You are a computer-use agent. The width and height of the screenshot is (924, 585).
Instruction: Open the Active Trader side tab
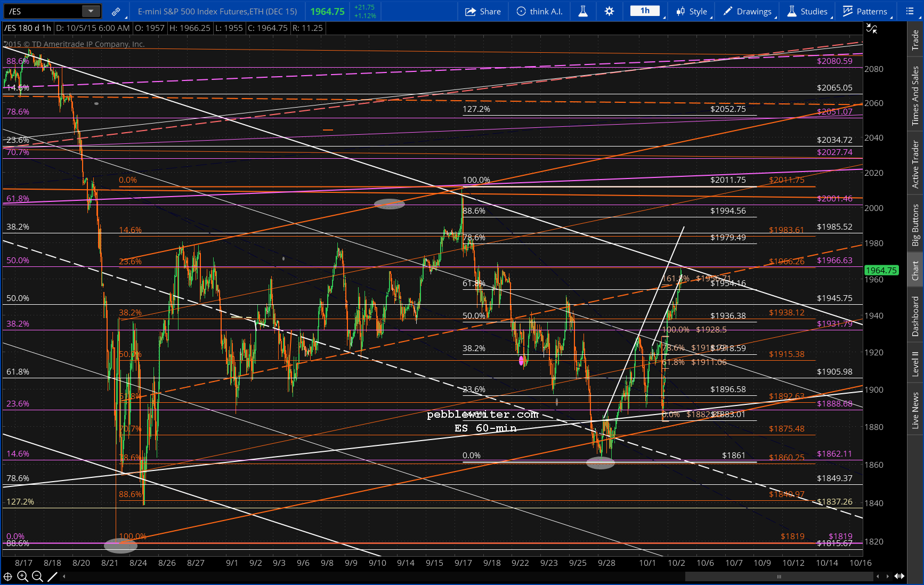pos(915,164)
